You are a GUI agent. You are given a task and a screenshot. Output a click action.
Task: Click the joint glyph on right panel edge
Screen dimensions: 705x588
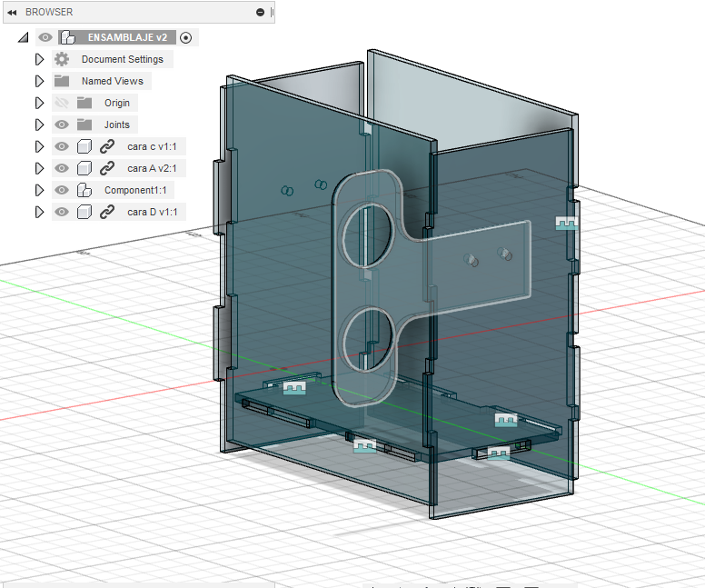pos(567,224)
